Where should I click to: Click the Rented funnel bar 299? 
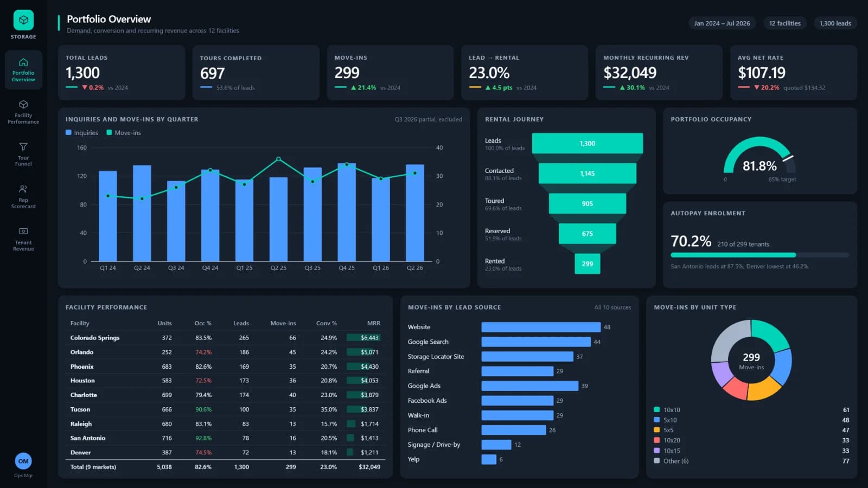point(588,264)
